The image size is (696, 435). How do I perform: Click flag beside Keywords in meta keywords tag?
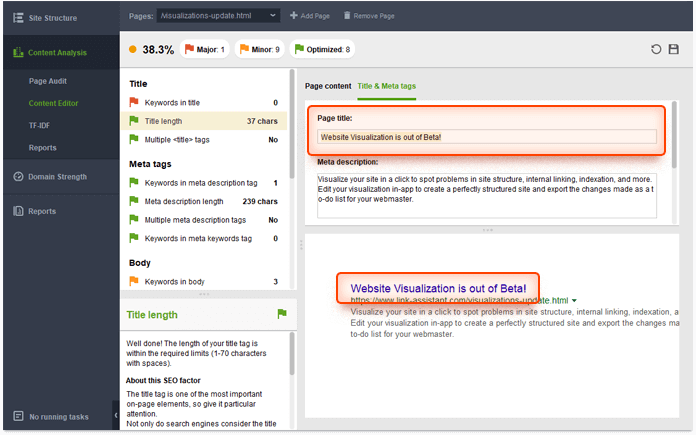click(134, 238)
